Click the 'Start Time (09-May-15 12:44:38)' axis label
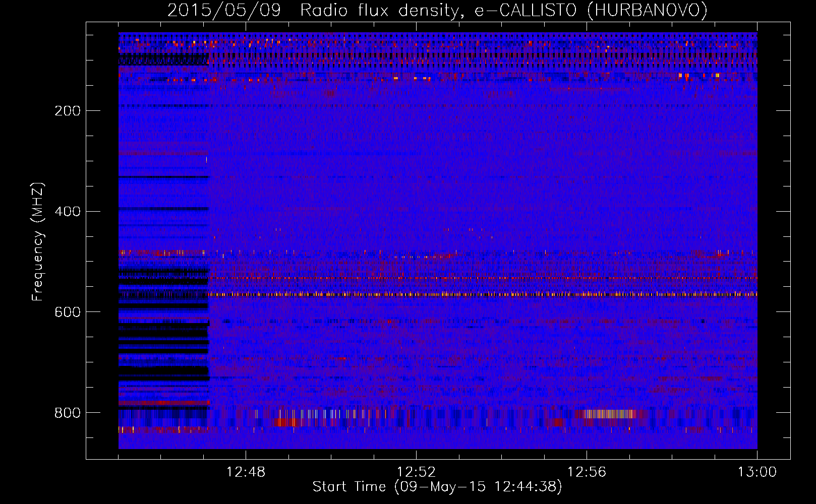 (x=437, y=487)
